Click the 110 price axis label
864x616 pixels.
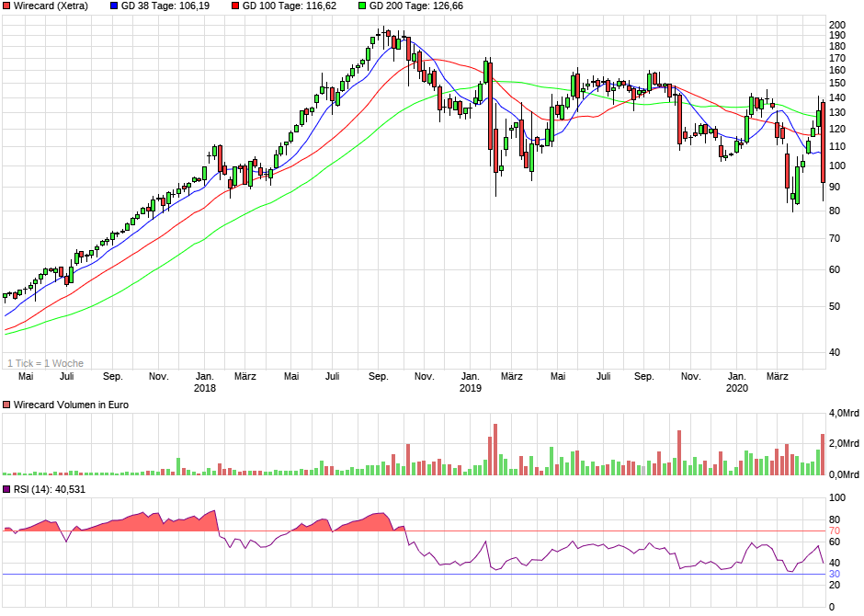[x=837, y=146]
